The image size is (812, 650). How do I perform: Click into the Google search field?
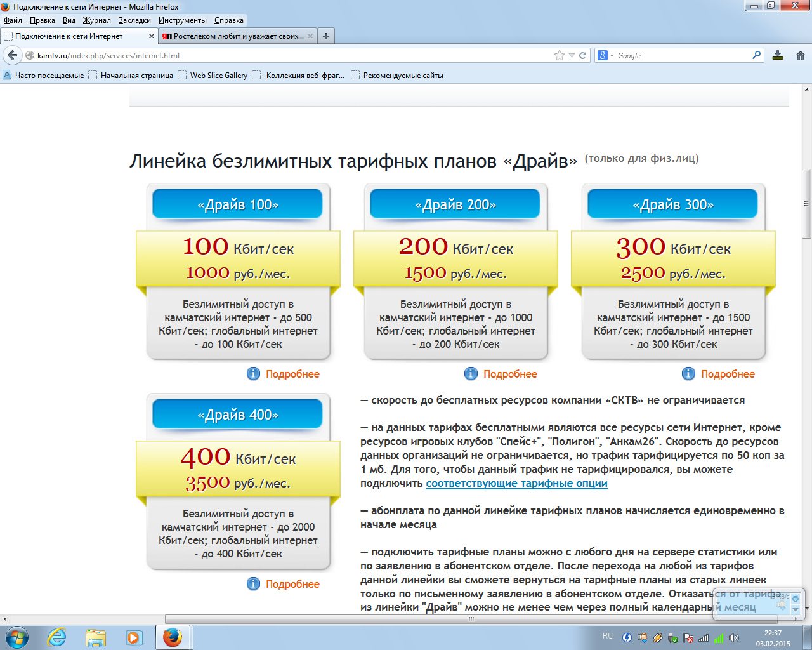point(685,55)
